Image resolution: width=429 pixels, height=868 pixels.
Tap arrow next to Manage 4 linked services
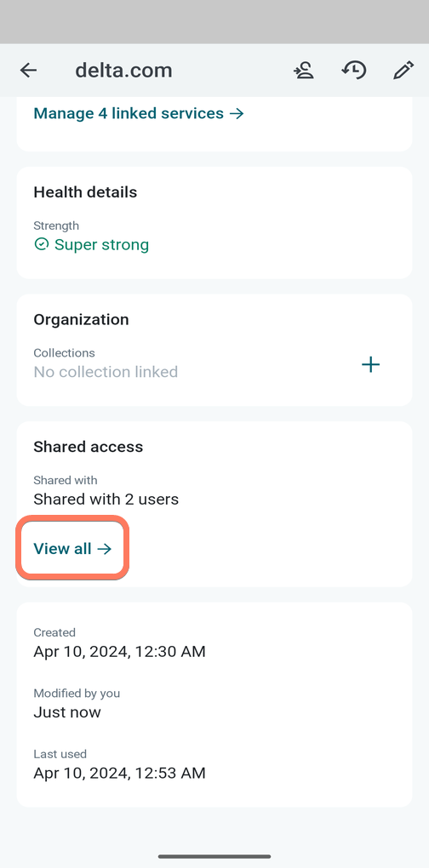pos(237,113)
